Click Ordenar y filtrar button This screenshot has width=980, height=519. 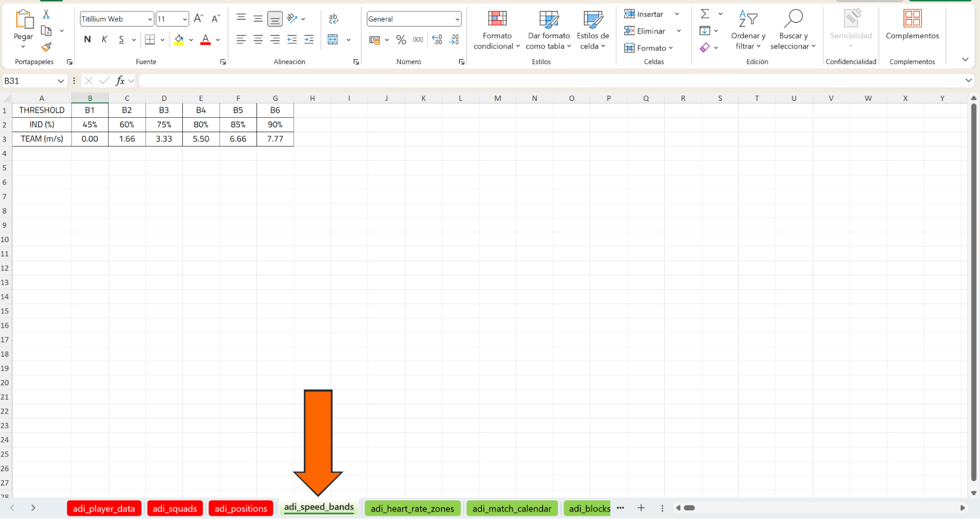(x=748, y=30)
